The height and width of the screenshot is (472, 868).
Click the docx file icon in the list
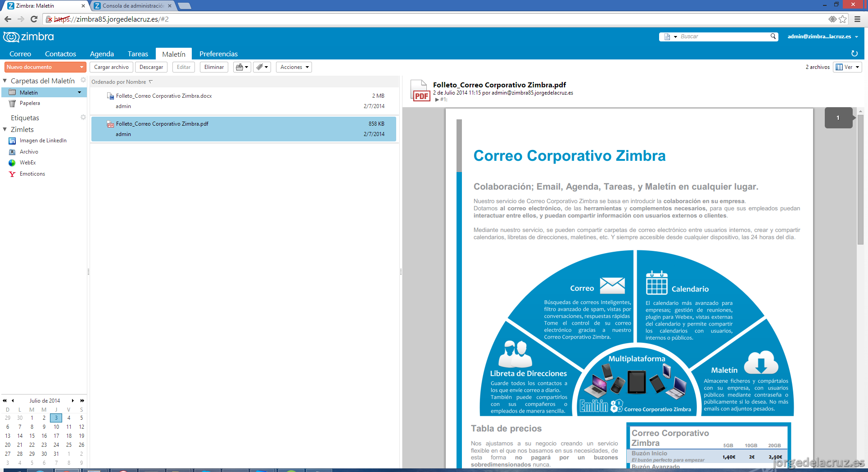110,96
